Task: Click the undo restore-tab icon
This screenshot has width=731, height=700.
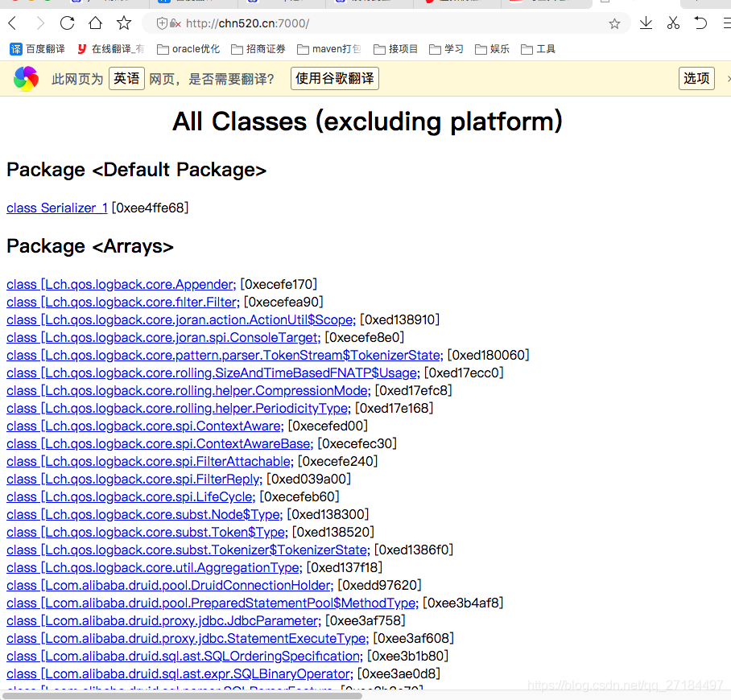Action: 700,23
